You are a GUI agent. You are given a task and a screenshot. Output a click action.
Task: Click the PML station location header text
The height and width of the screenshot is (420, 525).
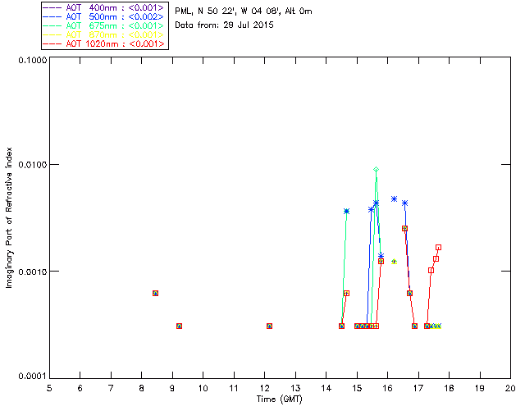pos(244,11)
